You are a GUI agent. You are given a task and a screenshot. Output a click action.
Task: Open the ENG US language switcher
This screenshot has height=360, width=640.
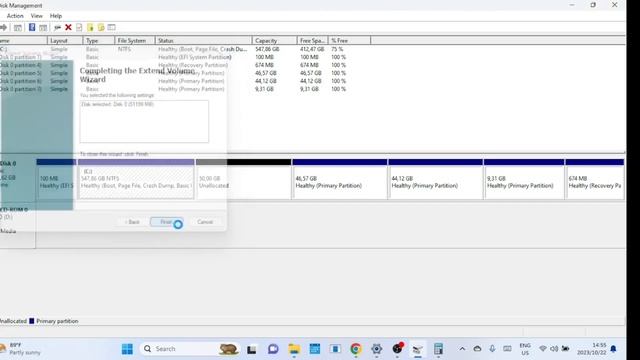[525, 349]
